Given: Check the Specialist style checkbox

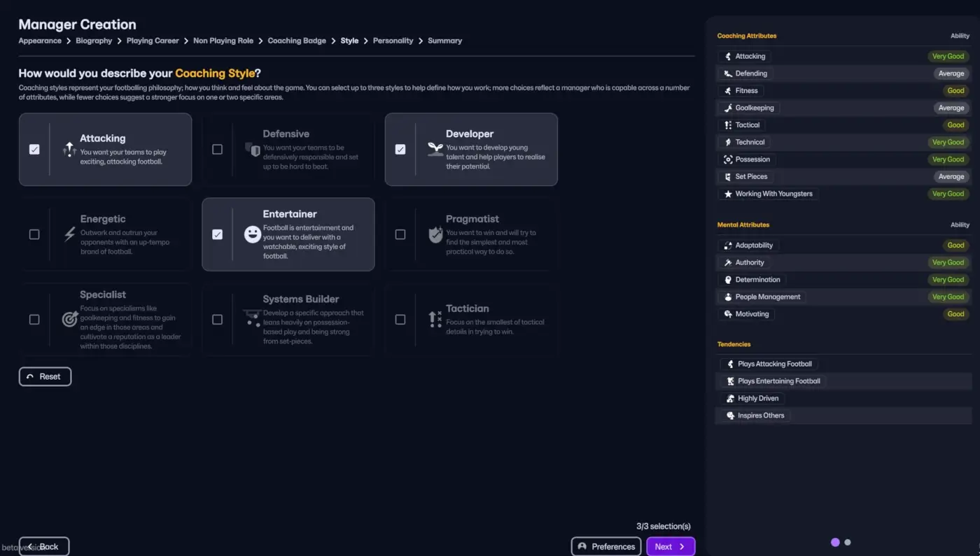Looking at the screenshot, I should [x=34, y=319].
